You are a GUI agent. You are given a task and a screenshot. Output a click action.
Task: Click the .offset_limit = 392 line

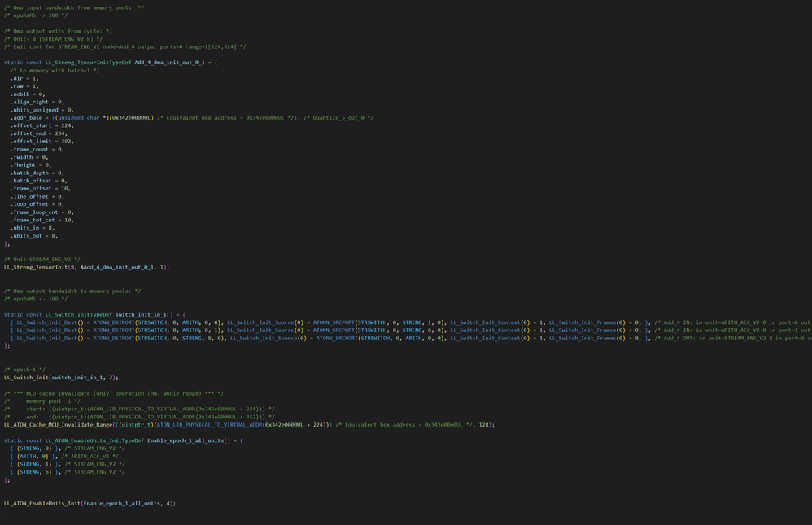click(41, 142)
